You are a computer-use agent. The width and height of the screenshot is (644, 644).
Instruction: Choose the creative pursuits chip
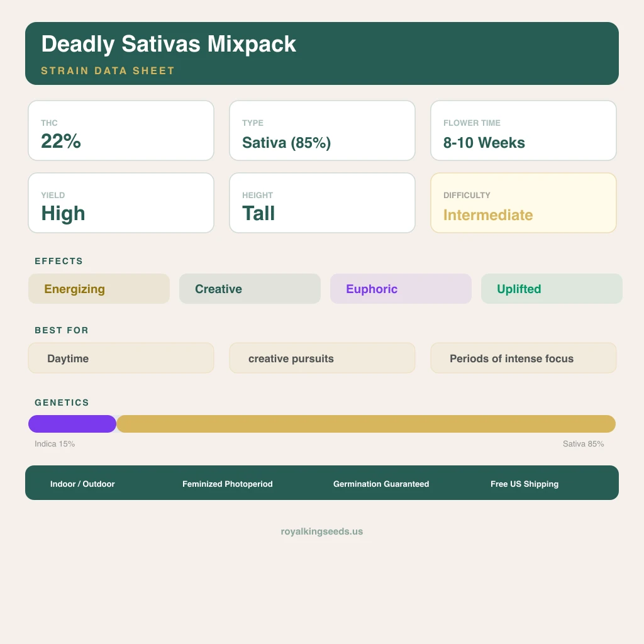pos(323,358)
